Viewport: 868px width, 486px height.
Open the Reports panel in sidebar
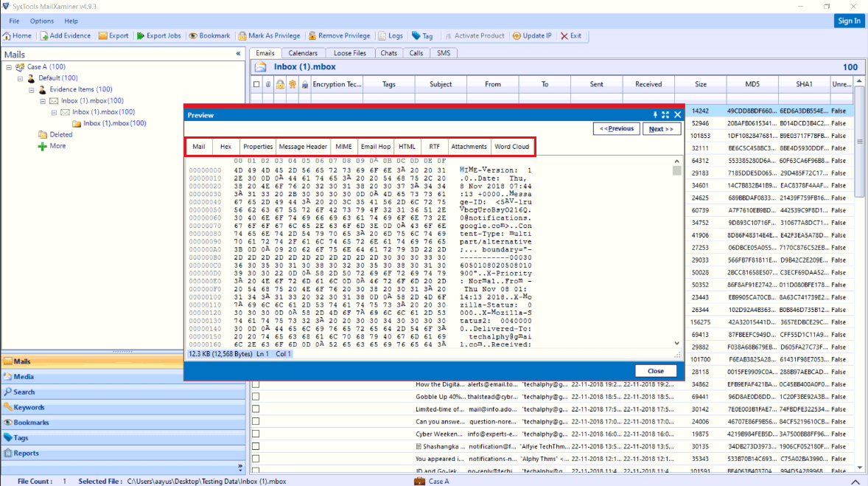click(123, 454)
